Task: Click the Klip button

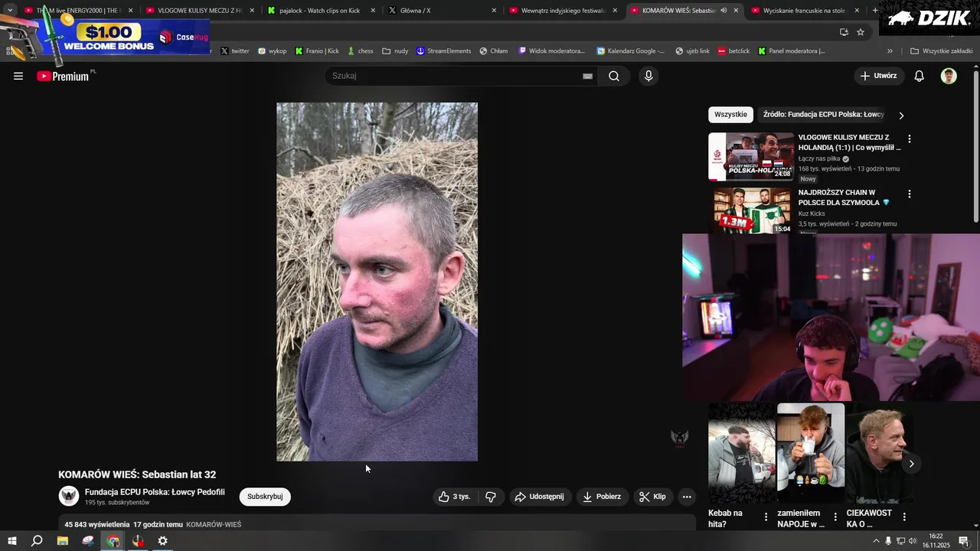Action: [x=653, y=497]
